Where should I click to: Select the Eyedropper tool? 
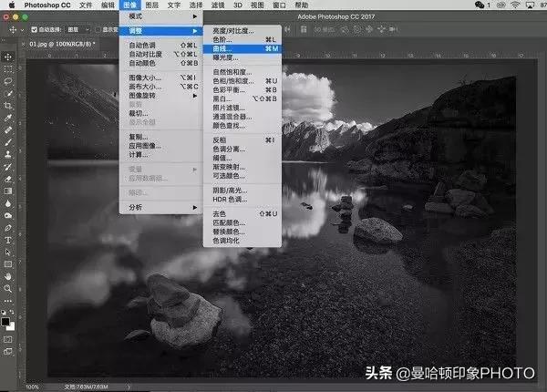click(x=8, y=118)
